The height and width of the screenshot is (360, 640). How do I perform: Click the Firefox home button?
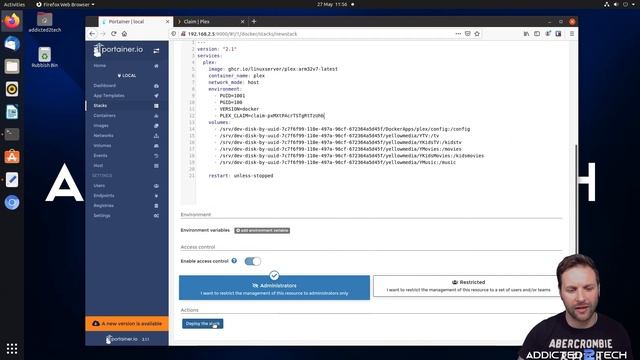coord(124,34)
